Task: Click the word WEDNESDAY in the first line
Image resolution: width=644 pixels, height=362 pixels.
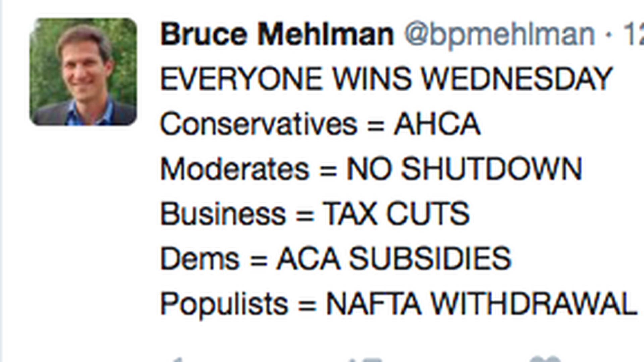Action: [517, 79]
